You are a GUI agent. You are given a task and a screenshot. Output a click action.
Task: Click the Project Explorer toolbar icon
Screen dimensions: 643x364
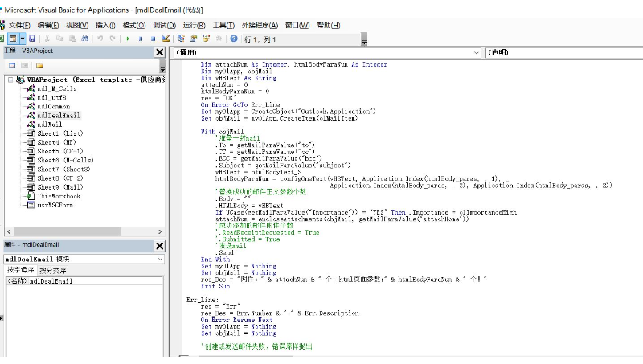point(181,39)
